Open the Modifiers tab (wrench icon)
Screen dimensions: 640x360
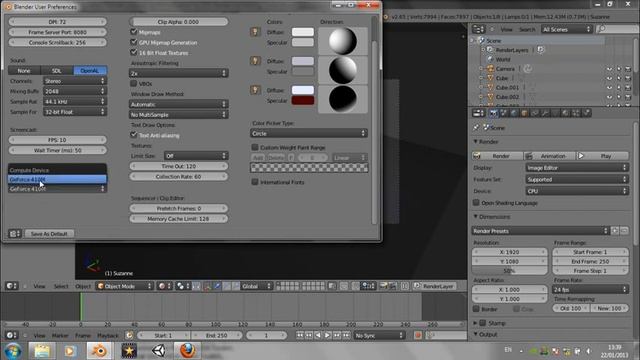[545, 113]
